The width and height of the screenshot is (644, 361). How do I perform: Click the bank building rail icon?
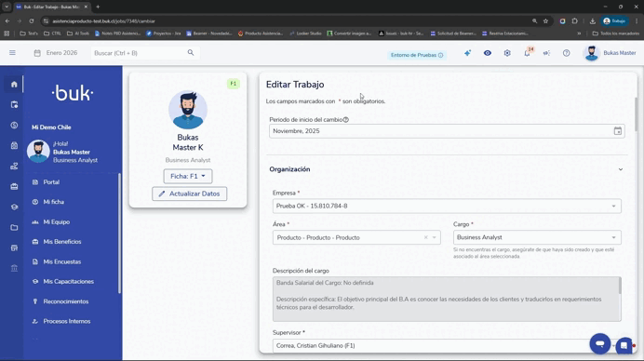(x=14, y=268)
